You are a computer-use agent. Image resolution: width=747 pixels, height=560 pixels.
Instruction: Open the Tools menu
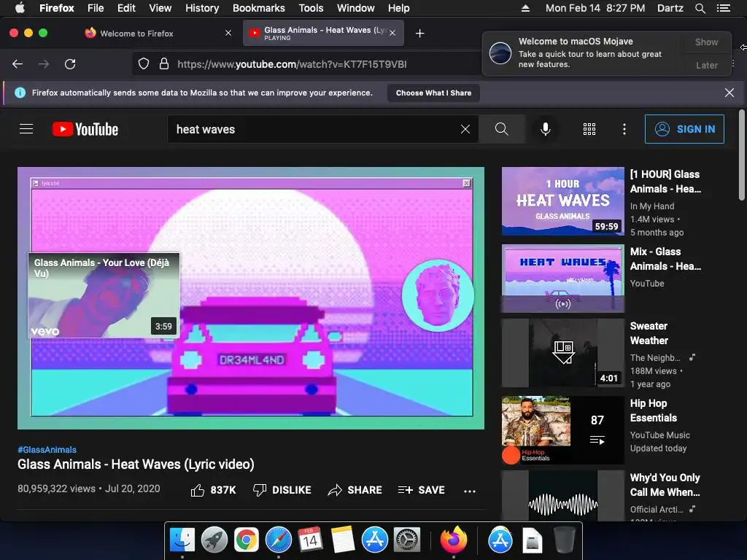(x=311, y=8)
